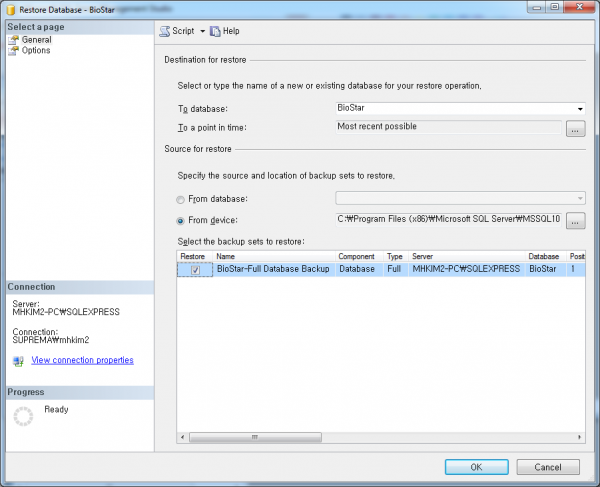Viewport: 600px width, 487px height.
Task: Expand the To database combo box
Action: tap(579, 109)
